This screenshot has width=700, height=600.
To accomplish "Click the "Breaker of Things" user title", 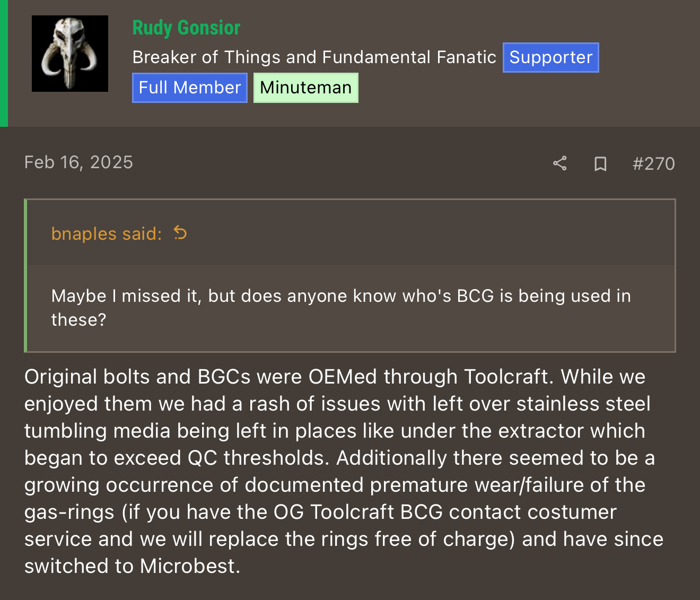I will pyautogui.click(x=314, y=57).
